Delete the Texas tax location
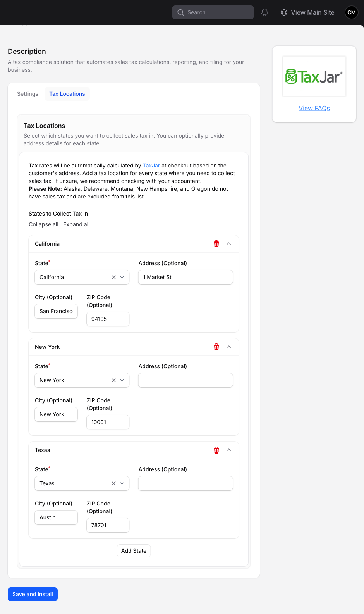 [x=216, y=450]
